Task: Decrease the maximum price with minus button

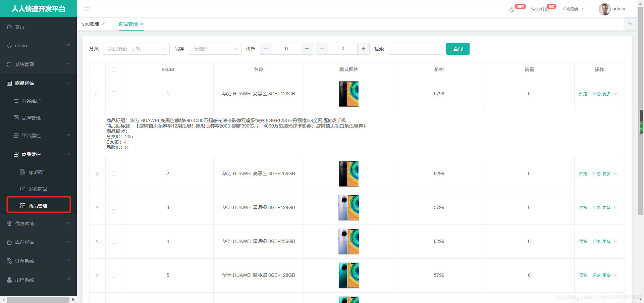Action: click(x=322, y=49)
